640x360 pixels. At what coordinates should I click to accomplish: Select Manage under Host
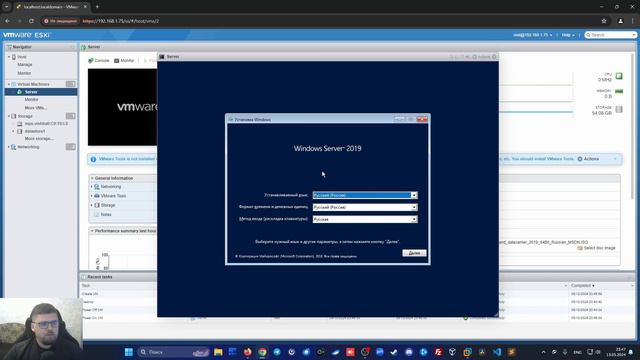(25, 64)
